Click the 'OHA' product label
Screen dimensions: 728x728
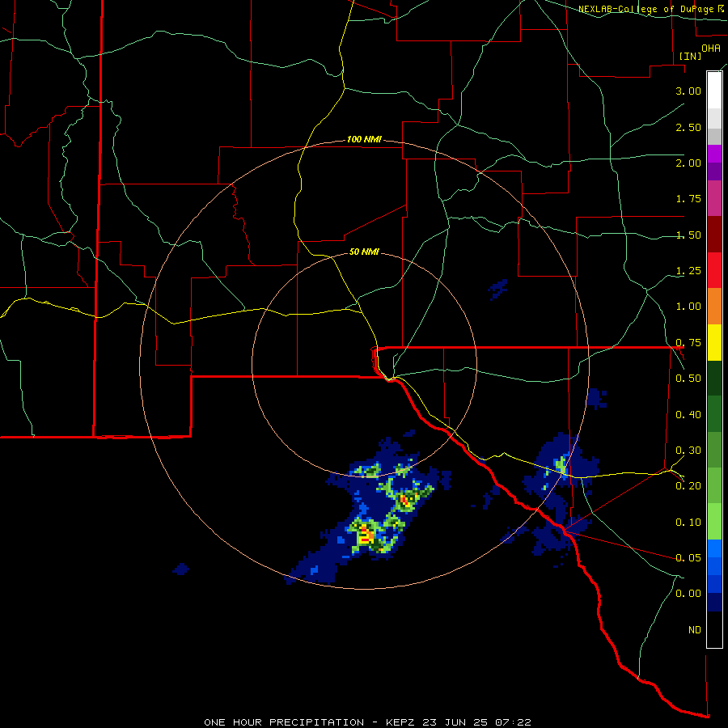pos(711,49)
